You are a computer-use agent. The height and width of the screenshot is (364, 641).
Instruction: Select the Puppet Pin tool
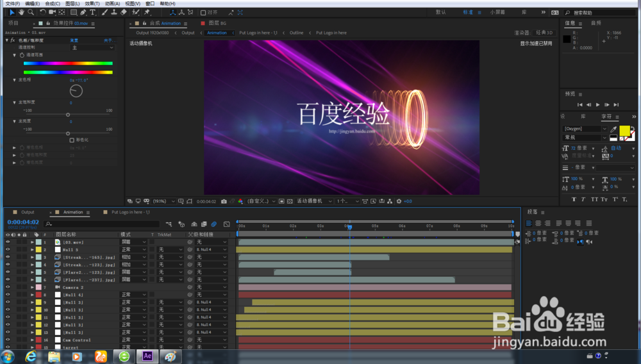coord(147,12)
